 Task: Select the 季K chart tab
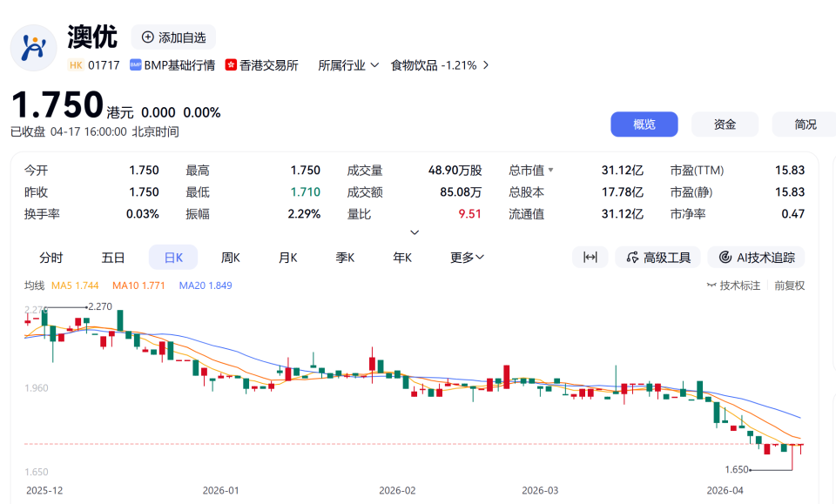pyautogui.click(x=345, y=258)
